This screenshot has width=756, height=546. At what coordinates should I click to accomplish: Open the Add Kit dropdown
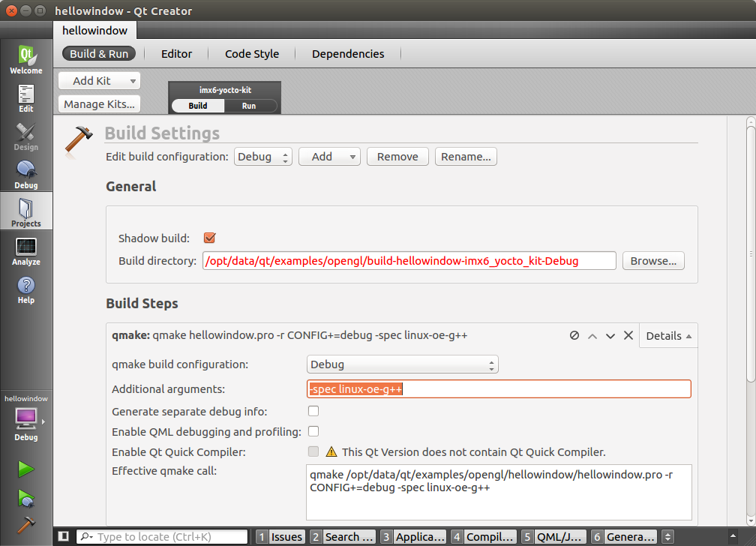(99, 81)
